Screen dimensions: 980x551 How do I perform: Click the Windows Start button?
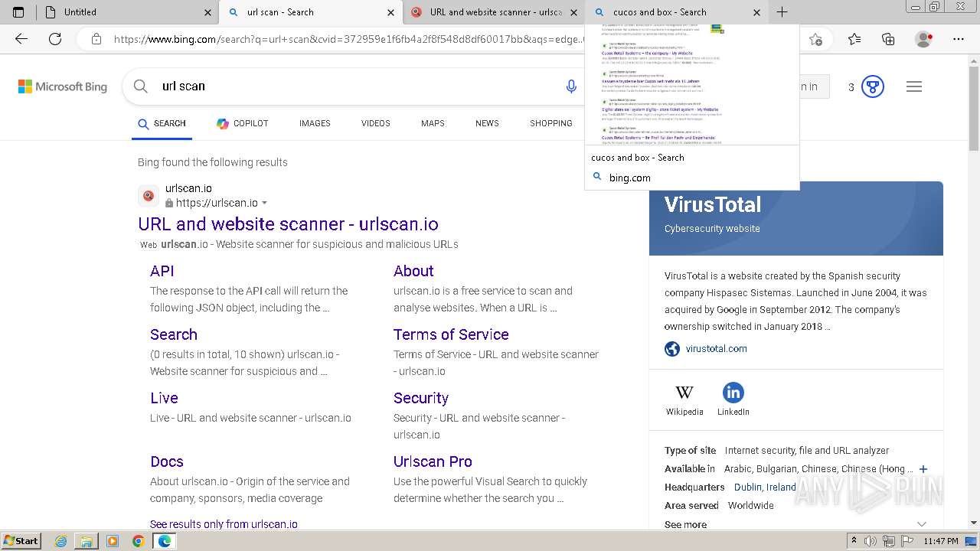pyautogui.click(x=21, y=541)
